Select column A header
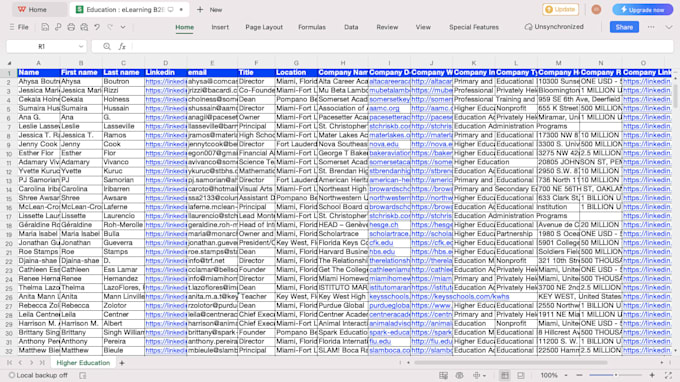Viewport: 680px width, 382px height. 38,63
